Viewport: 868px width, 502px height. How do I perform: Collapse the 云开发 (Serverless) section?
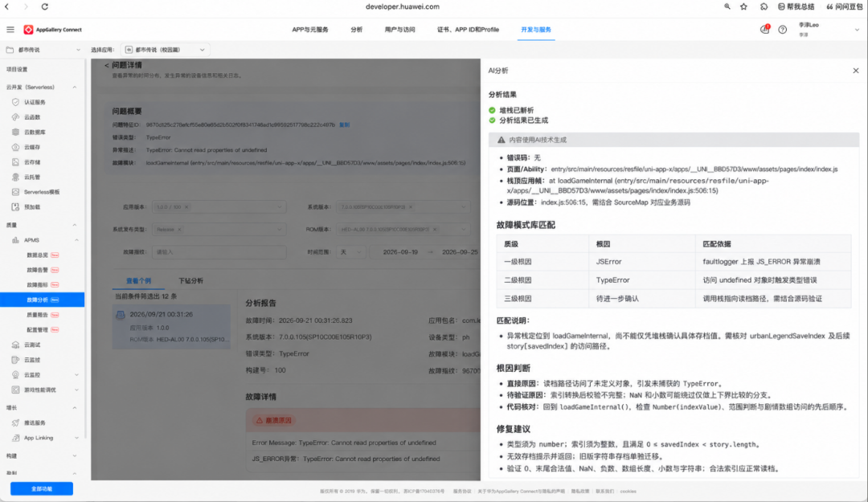(x=75, y=87)
